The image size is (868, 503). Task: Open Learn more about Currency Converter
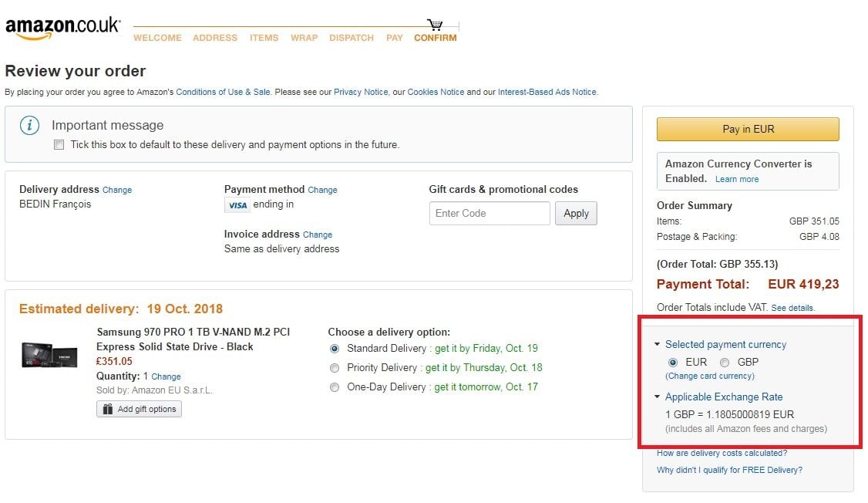(737, 179)
